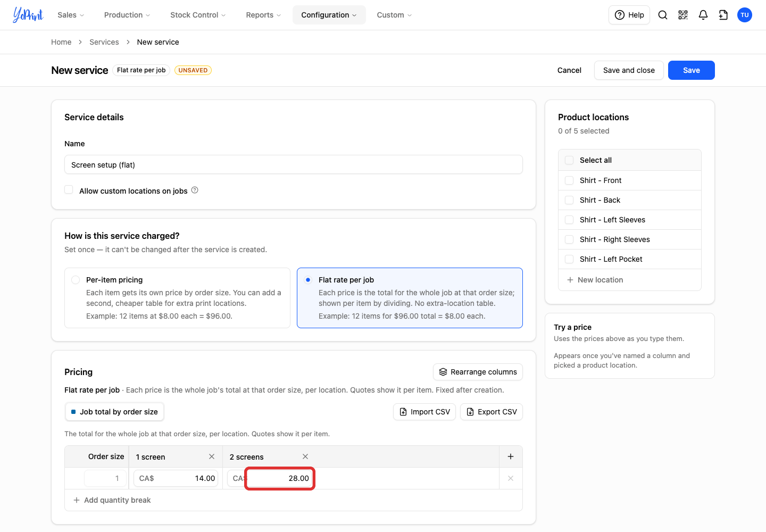
Task: Focus the service Name field
Action: (x=294, y=164)
